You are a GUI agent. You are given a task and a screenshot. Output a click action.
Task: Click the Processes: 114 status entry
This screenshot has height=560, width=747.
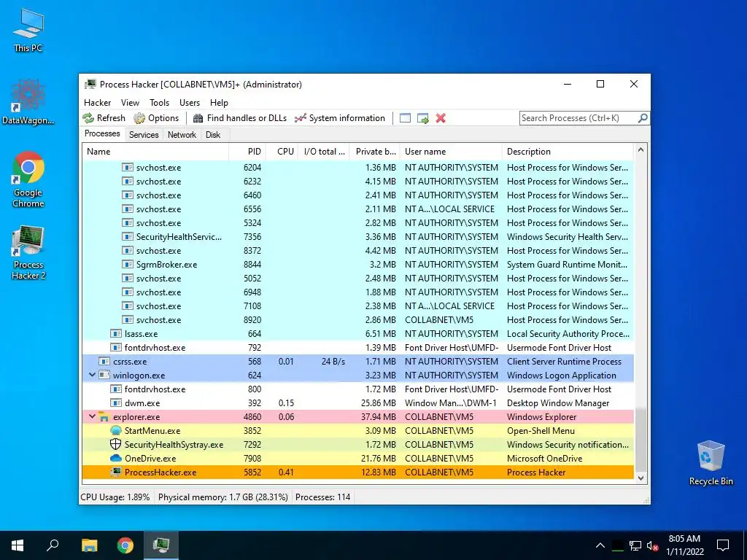(x=323, y=497)
